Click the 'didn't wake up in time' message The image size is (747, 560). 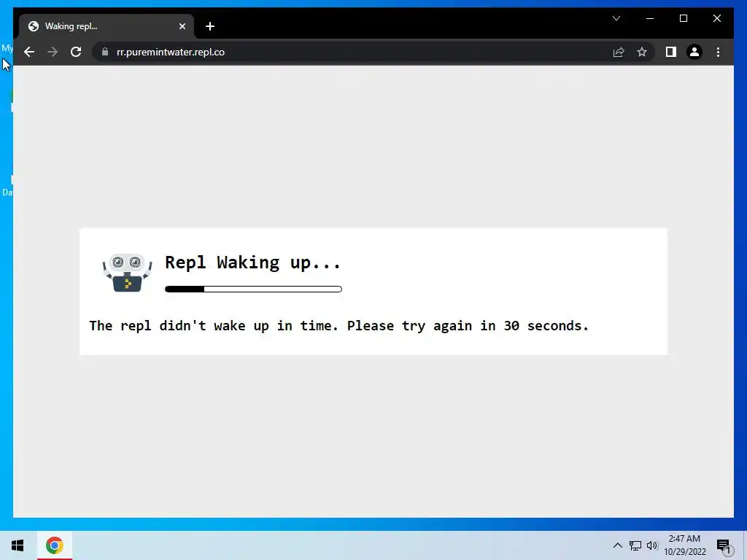coord(338,326)
